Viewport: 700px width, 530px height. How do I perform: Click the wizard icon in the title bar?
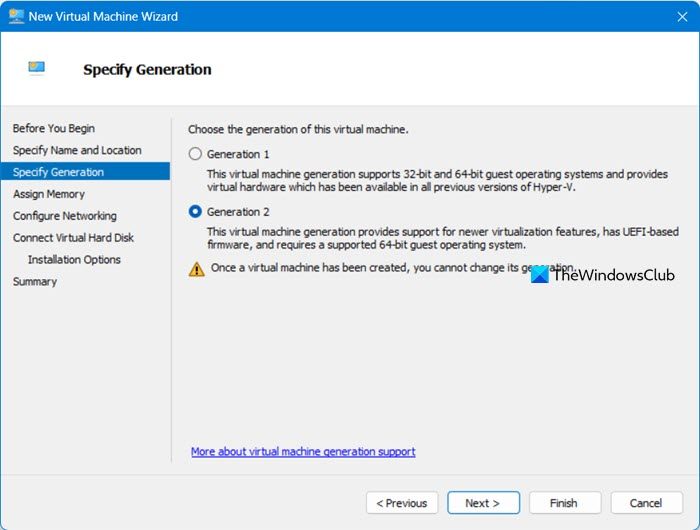tap(16, 16)
